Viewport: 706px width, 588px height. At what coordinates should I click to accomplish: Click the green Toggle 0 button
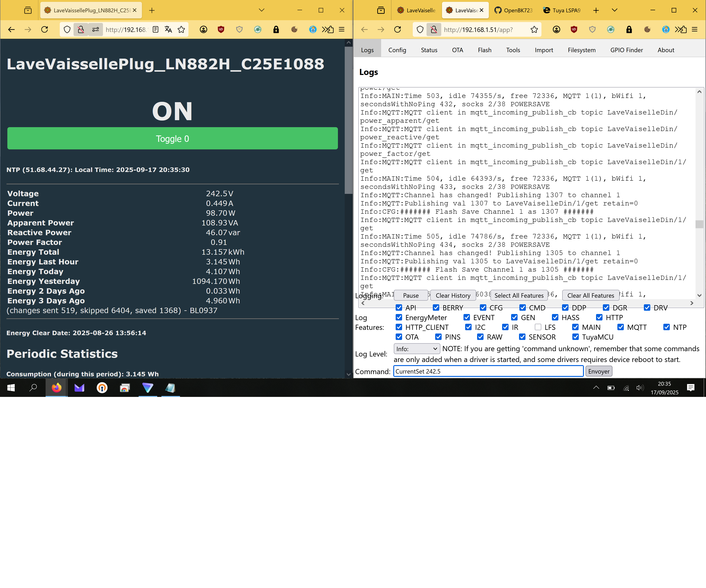172,138
